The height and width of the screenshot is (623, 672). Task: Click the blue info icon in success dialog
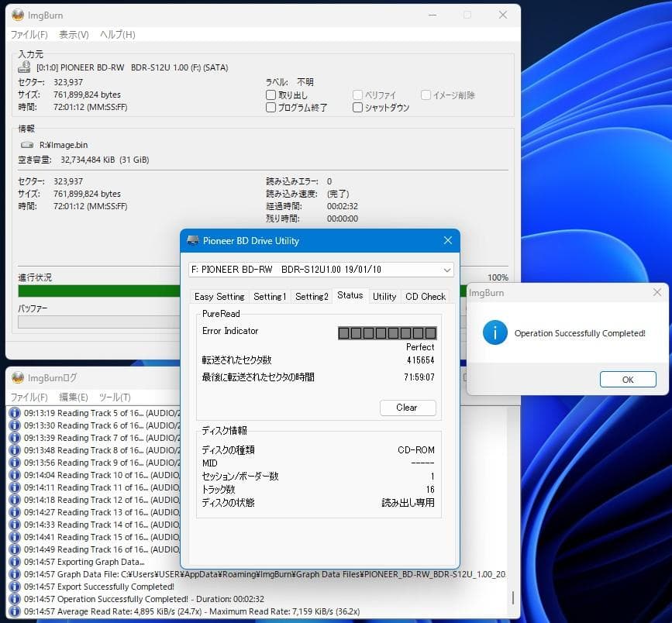click(495, 332)
